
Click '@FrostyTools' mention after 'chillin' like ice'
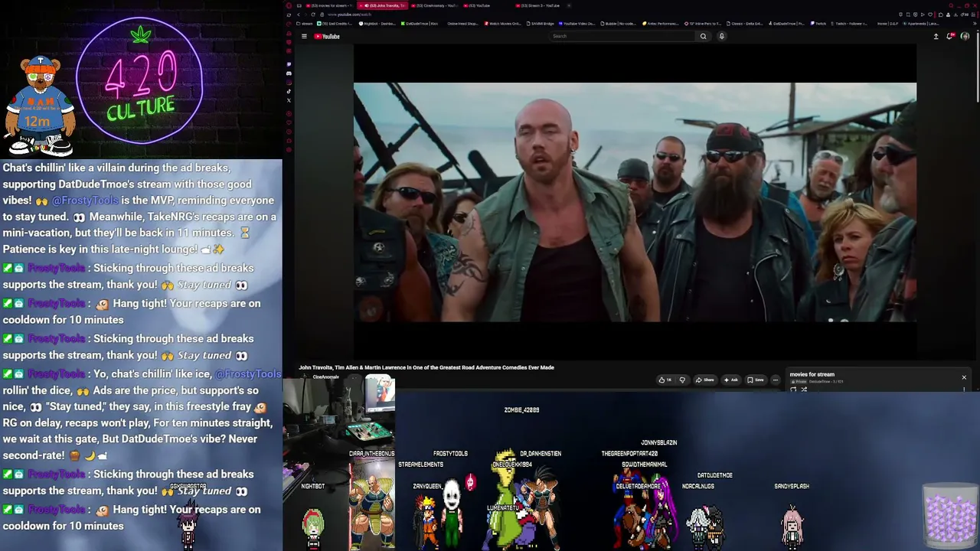pos(248,373)
